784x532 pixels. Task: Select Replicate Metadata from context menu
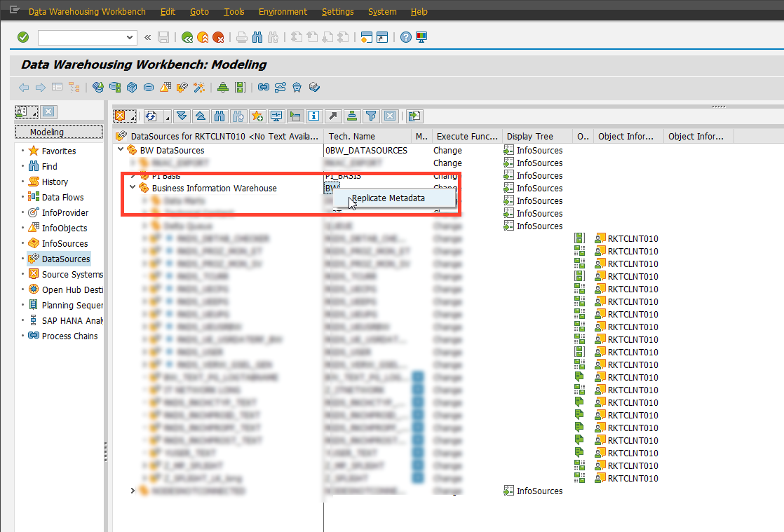point(388,198)
